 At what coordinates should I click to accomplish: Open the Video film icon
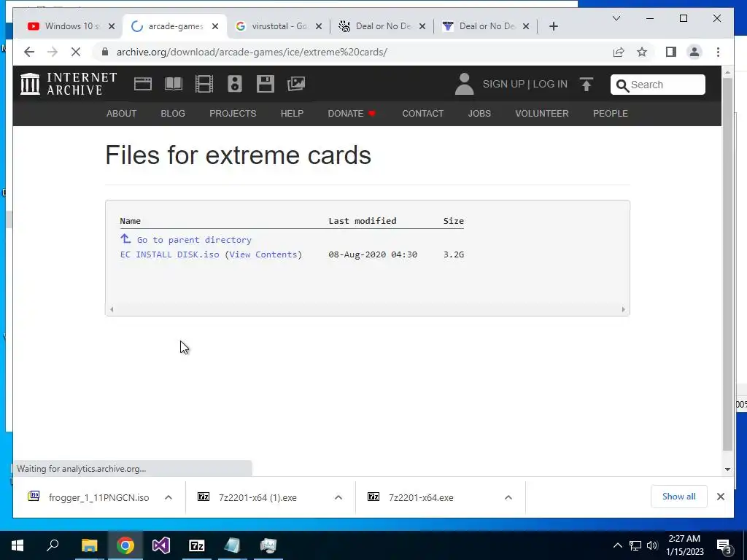(204, 84)
